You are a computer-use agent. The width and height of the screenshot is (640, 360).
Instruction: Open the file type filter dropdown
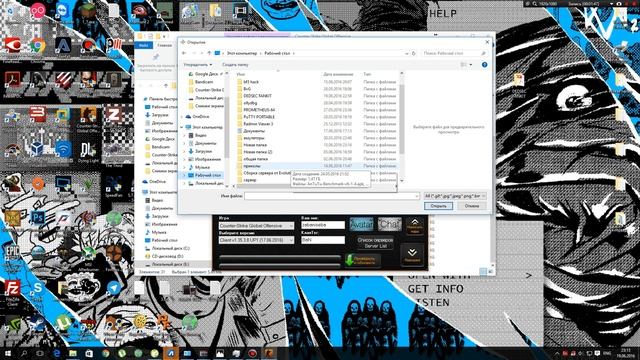[455, 196]
